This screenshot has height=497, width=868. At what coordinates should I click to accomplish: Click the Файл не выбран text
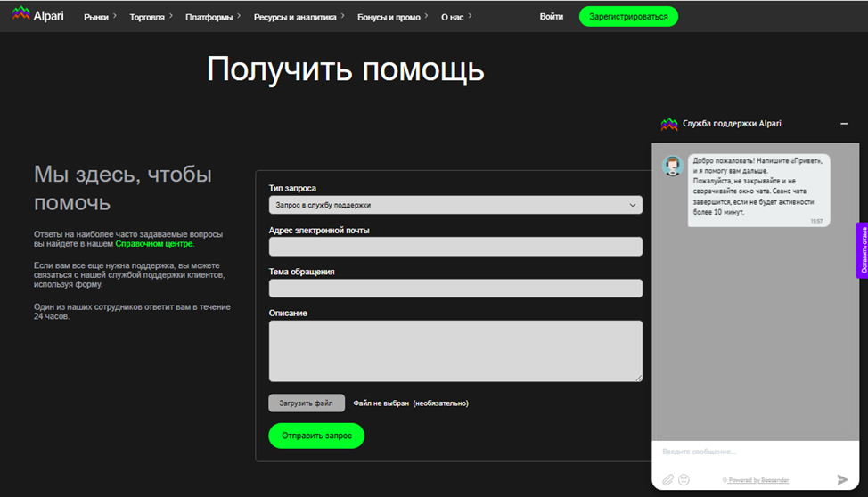[x=381, y=403]
